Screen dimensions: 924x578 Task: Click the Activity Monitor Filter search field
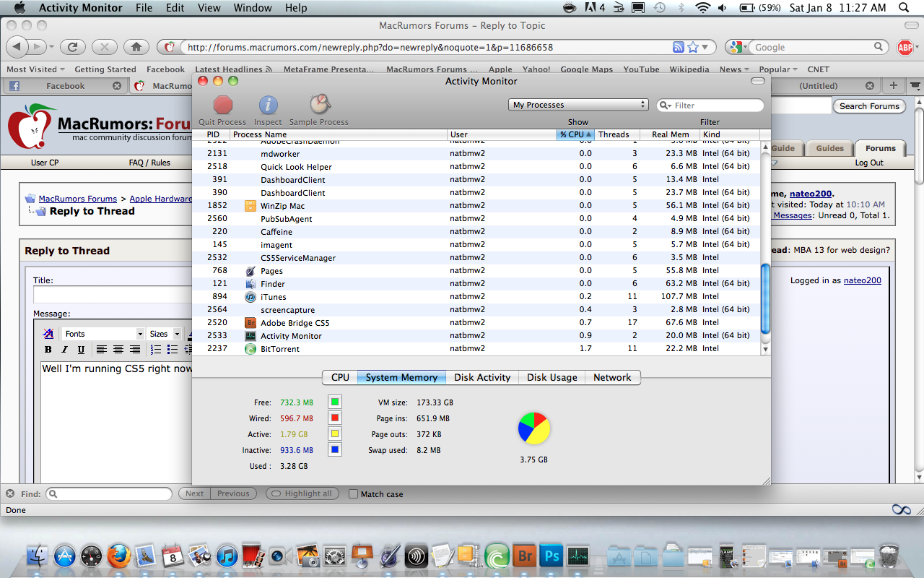pyautogui.click(x=710, y=105)
